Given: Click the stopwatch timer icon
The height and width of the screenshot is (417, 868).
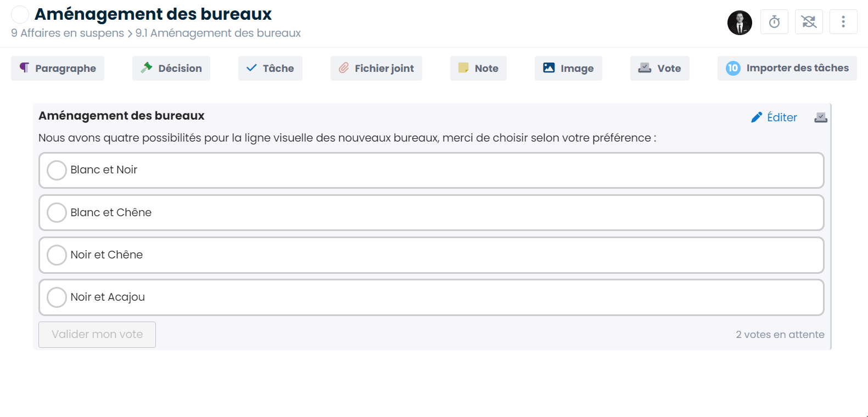Looking at the screenshot, I should pyautogui.click(x=774, y=22).
